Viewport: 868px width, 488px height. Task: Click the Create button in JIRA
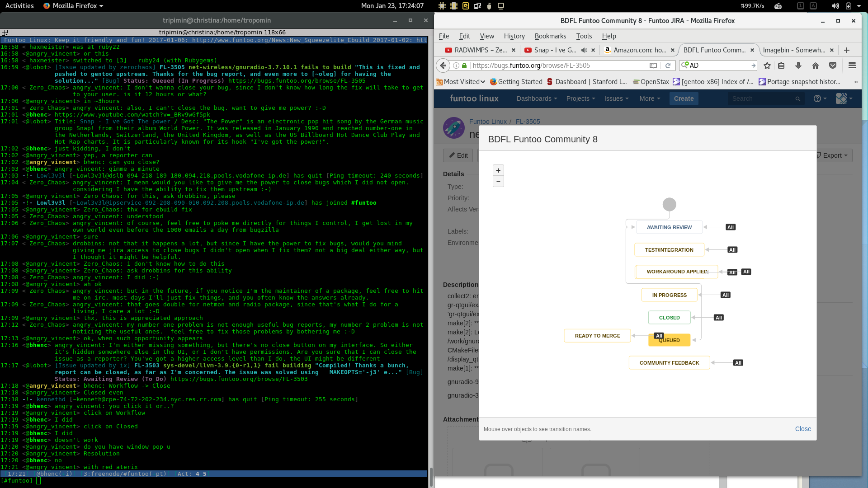[x=684, y=99]
